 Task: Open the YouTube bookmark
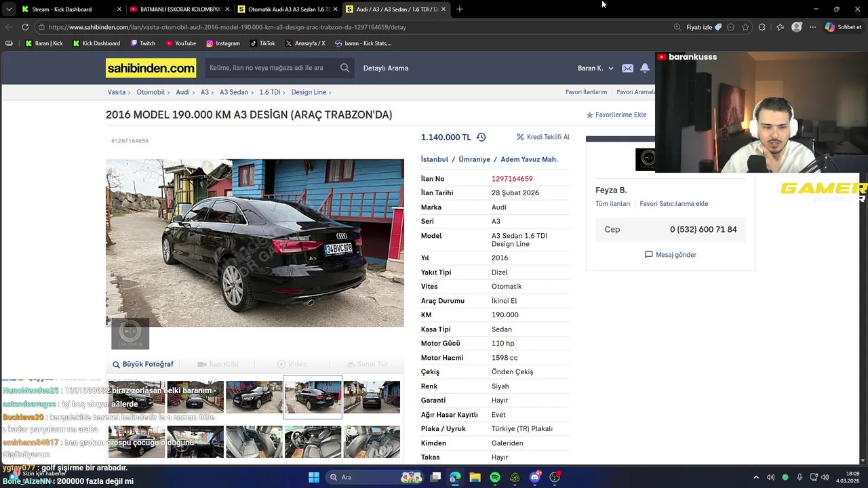[x=181, y=43]
